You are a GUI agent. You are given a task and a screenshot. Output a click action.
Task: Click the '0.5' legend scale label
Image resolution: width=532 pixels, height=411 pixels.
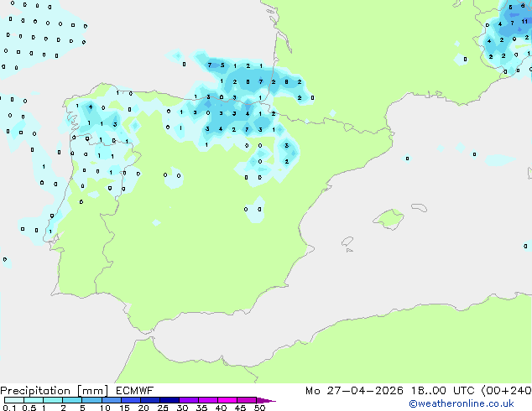pyautogui.click(x=29, y=408)
